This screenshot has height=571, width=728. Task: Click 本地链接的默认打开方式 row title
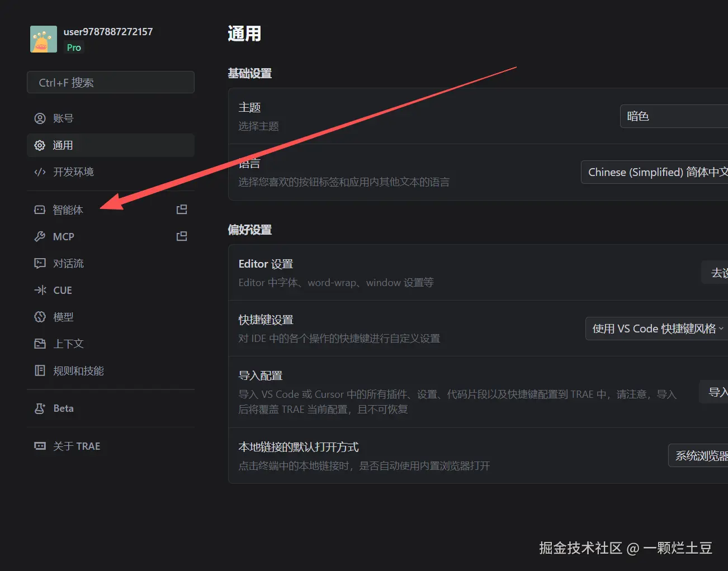pyautogui.click(x=299, y=447)
